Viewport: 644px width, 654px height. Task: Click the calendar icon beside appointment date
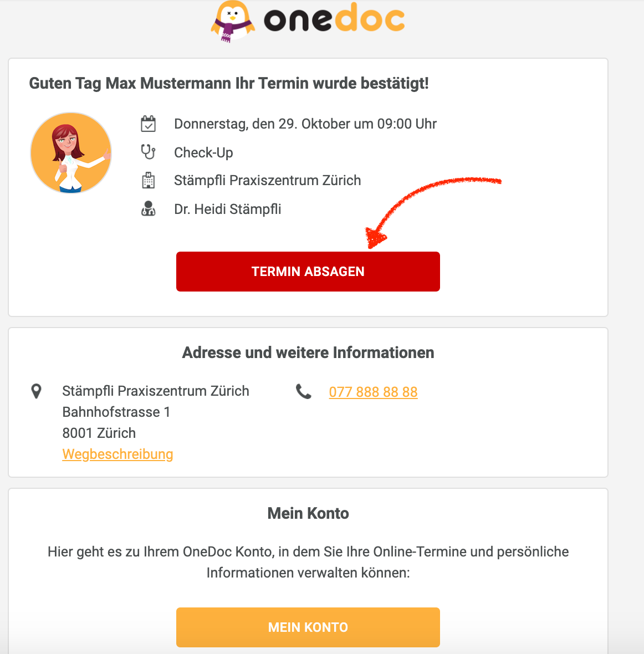[x=149, y=124]
